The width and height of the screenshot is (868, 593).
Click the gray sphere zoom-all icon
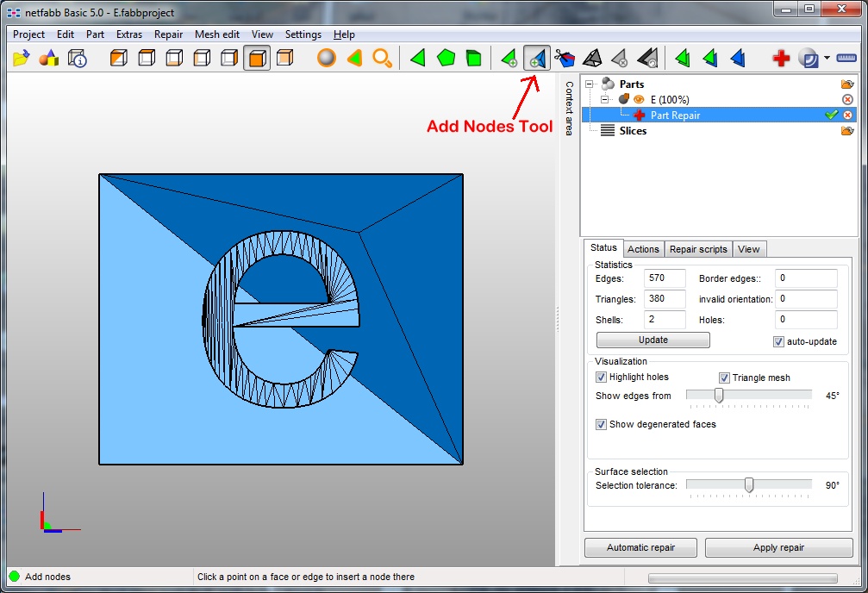tap(327, 58)
